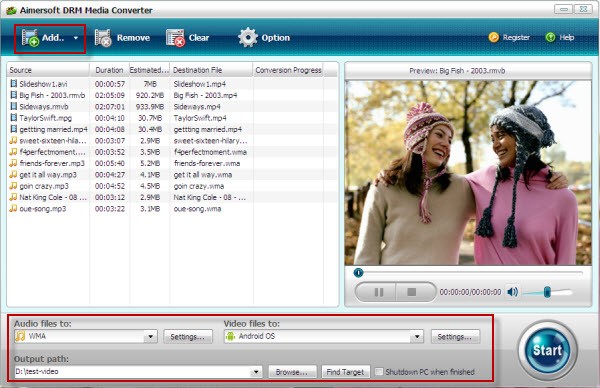Select the Slideshow1.avi row
The height and width of the screenshot is (388, 600).
[172, 84]
